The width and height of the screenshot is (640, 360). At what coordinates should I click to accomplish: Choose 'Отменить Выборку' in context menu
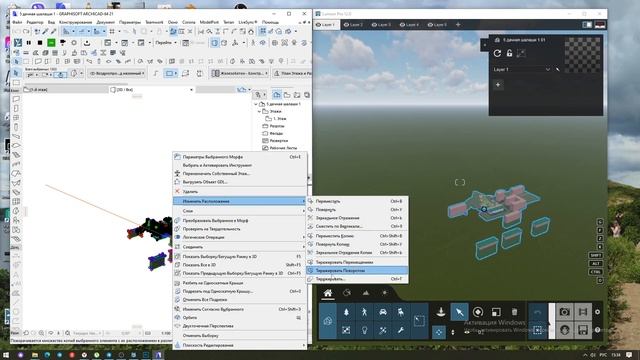tap(240, 336)
